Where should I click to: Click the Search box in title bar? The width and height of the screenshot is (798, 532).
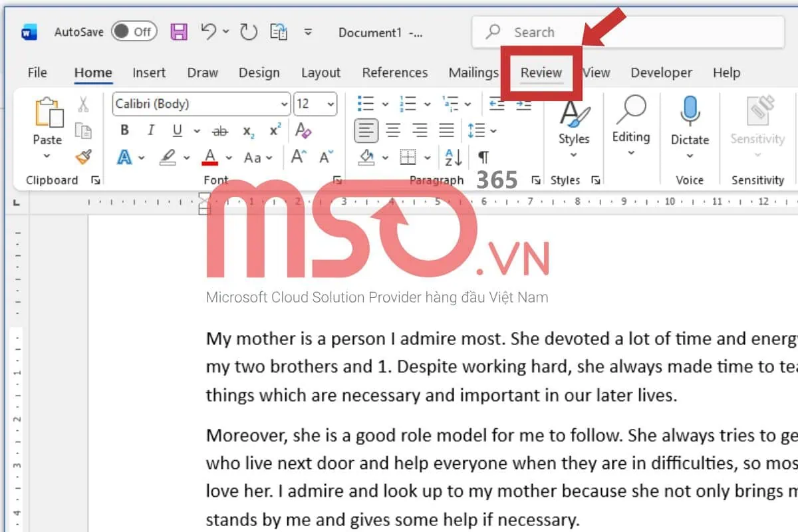coord(625,32)
